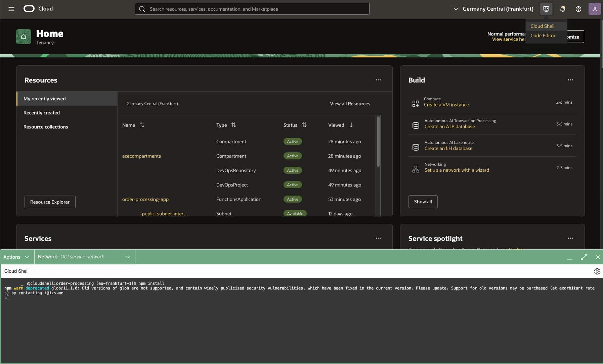Open the Developer tools Cloud Shell icon
Image resolution: width=603 pixels, height=364 pixels.
click(x=546, y=9)
